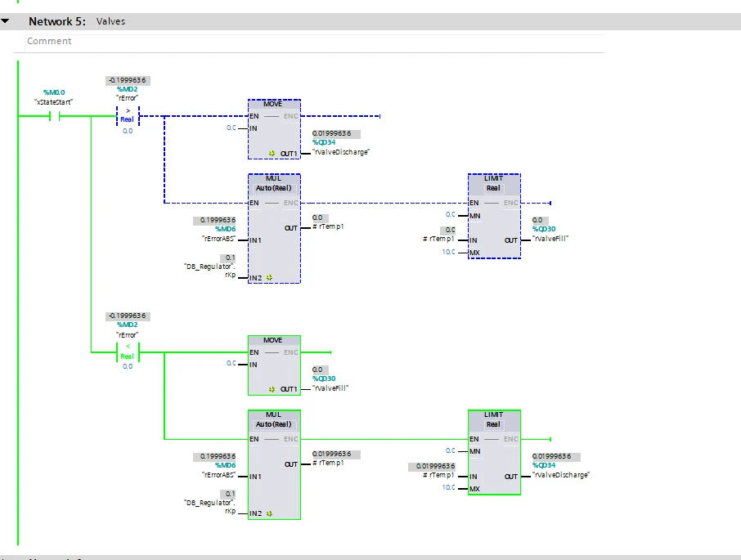Screen dimensions: 741x560
Task: Select the less-than Real comparator contact
Action: [x=128, y=352]
